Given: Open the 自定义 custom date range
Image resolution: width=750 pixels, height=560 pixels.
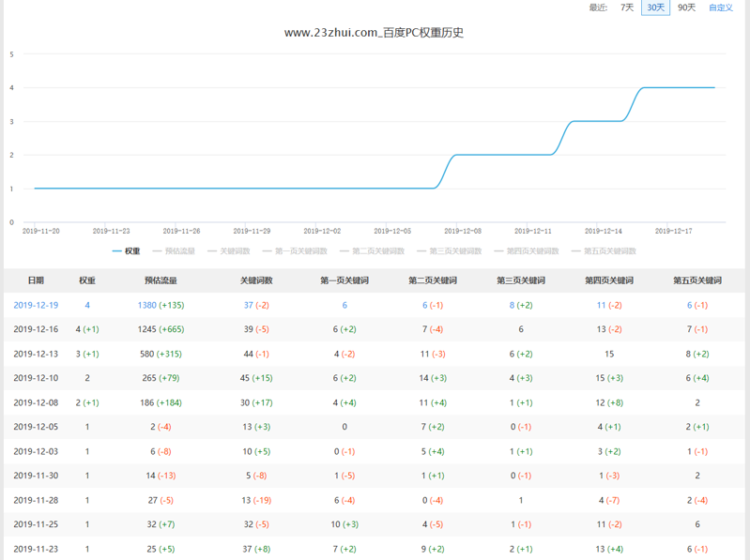Looking at the screenshot, I should click(721, 8).
